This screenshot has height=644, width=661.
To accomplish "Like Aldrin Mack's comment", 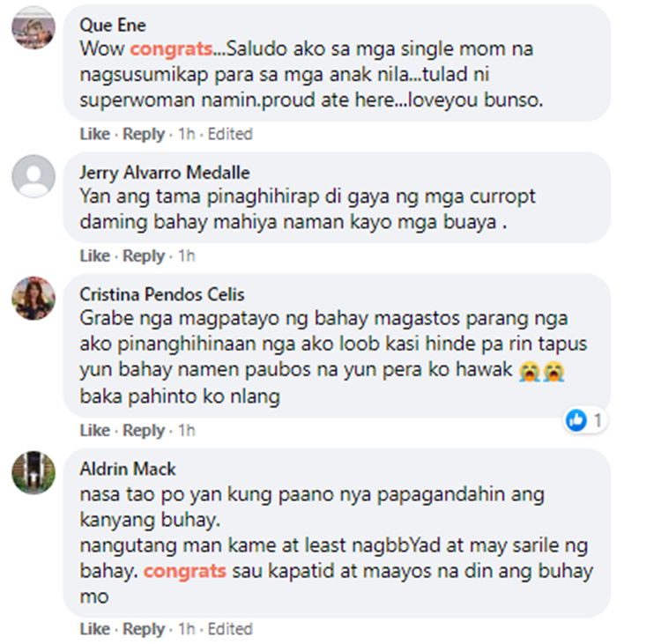I will [95, 629].
